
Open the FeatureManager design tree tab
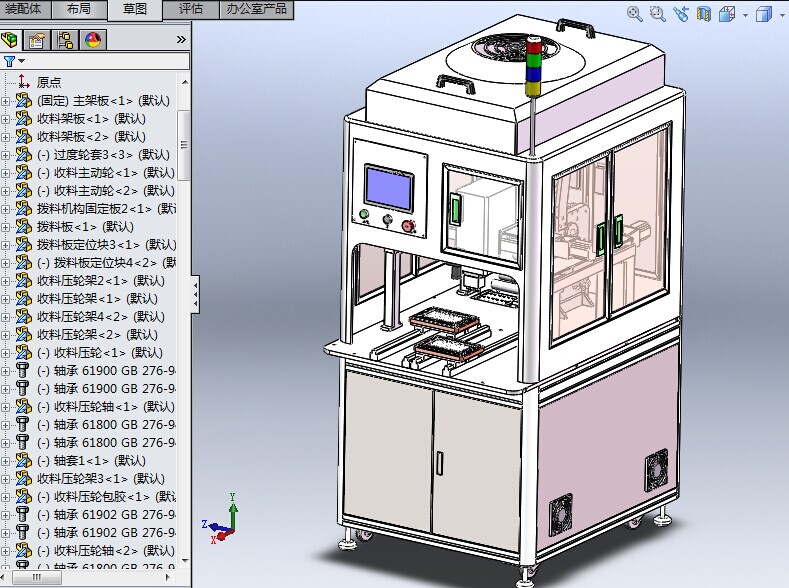click(x=10, y=40)
